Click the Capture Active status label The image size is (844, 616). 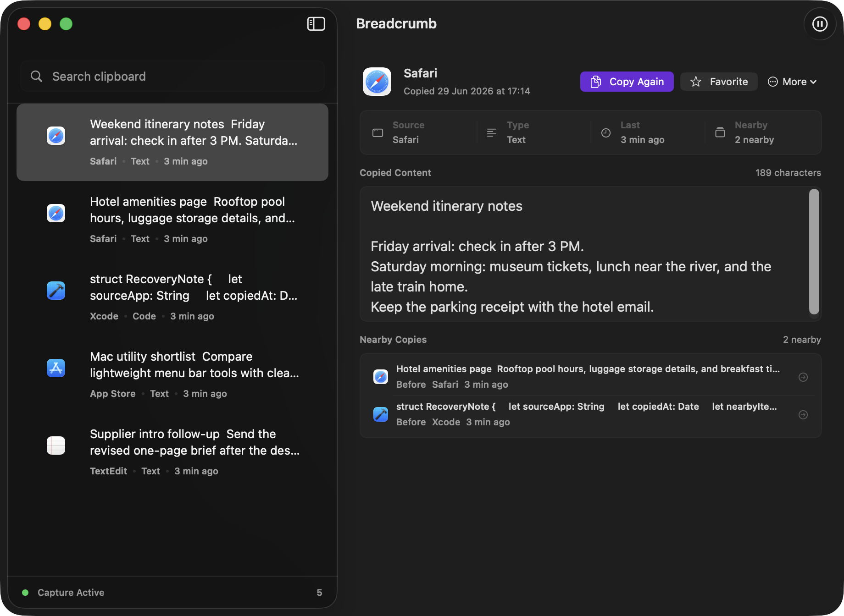click(71, 593)
